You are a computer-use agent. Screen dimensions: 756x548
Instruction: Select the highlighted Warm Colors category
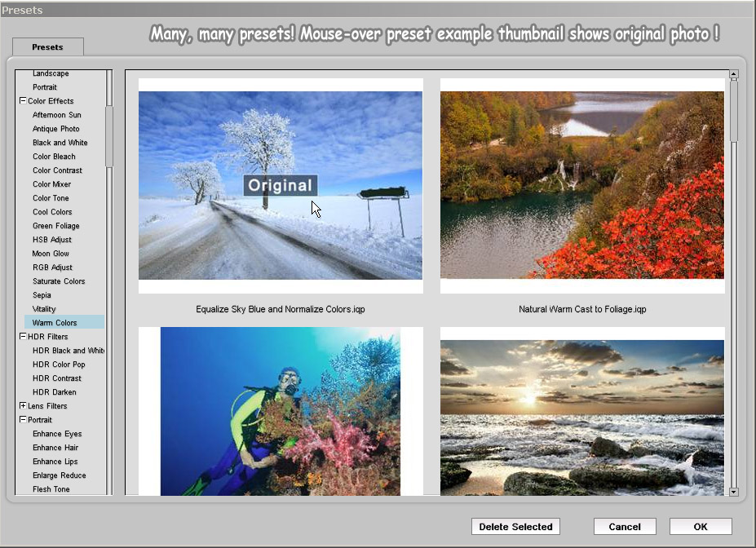click(64, 322)
